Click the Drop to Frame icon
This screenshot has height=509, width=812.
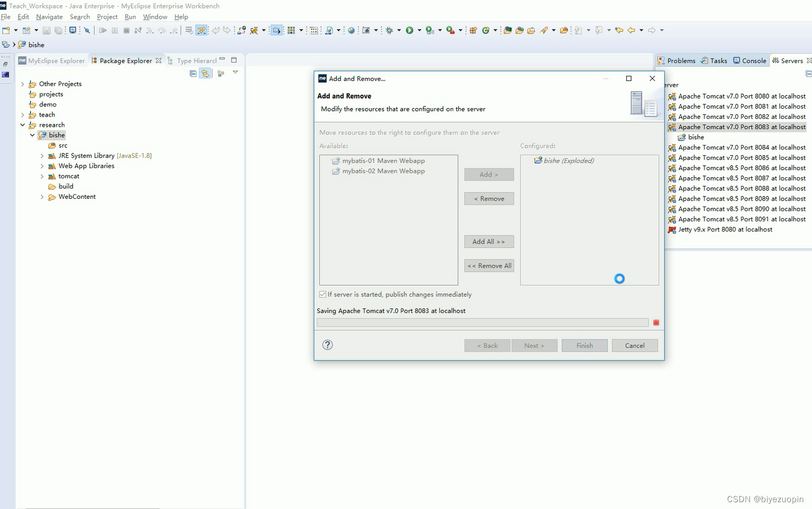[189, 30]
